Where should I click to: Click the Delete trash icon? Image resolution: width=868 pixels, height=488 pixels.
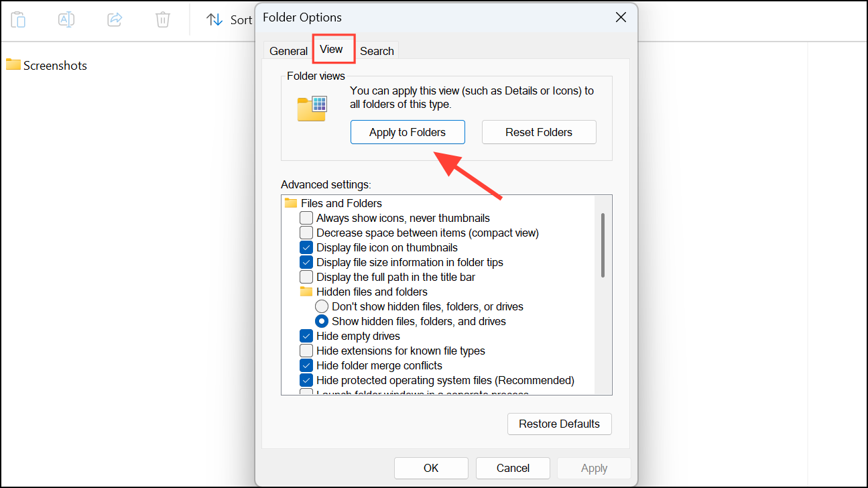[x=162, y=19]
